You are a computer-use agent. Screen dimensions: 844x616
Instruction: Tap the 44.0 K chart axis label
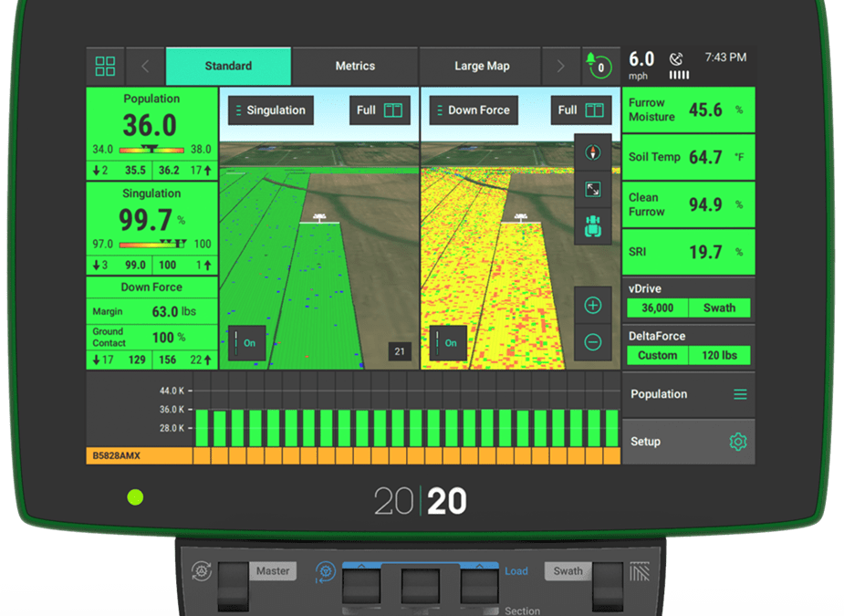[x=172, y=391]
